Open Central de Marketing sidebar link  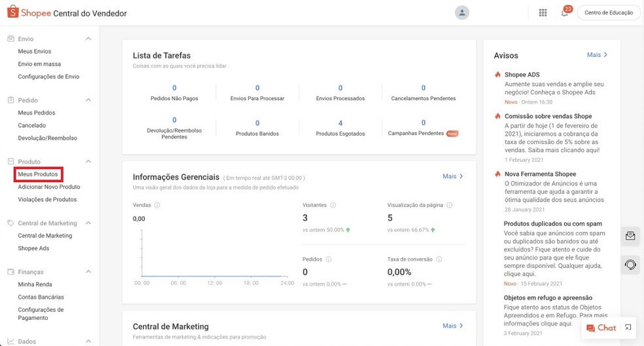click(45, 236)
